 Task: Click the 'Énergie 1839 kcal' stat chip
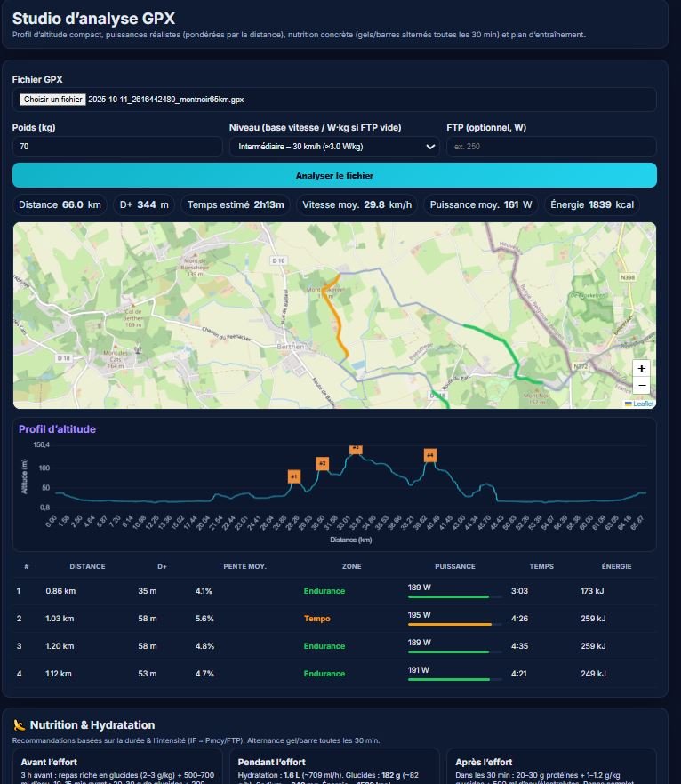point(592,205)
